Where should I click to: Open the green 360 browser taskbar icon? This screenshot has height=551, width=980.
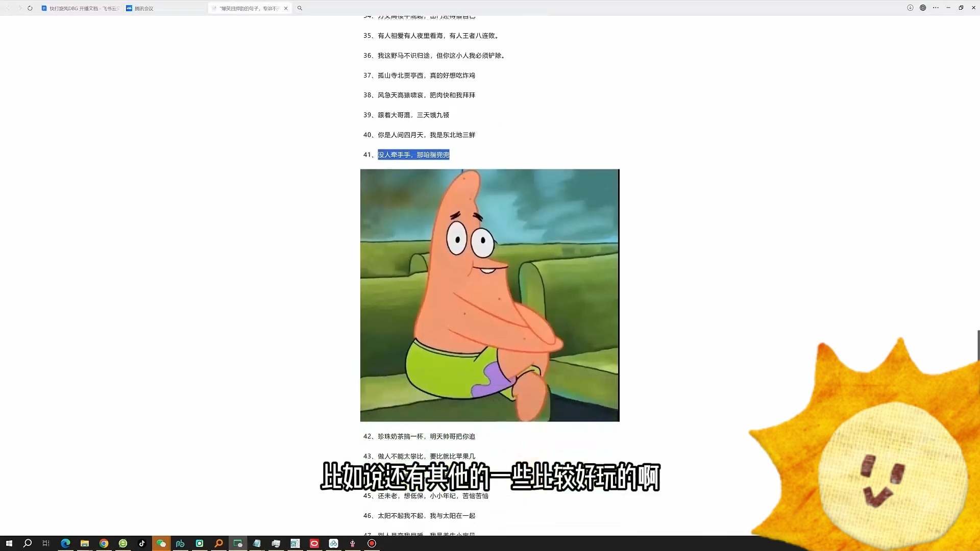[x=123, y=543]
